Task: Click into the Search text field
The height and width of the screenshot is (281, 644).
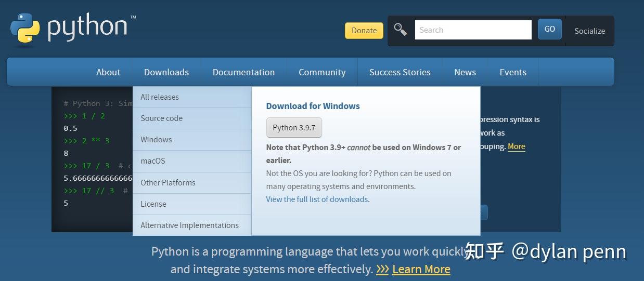Action: tap(473, 30)
